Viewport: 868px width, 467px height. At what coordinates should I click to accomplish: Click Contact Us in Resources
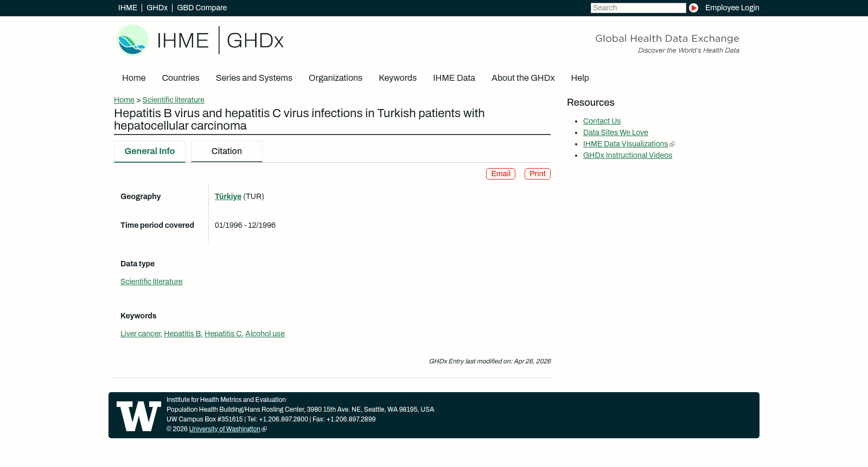coord(602,121)
